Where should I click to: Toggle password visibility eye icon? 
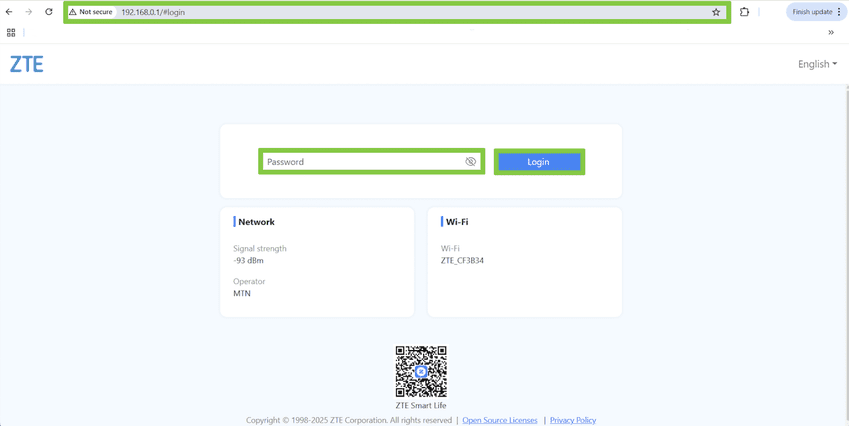(471, 162)
